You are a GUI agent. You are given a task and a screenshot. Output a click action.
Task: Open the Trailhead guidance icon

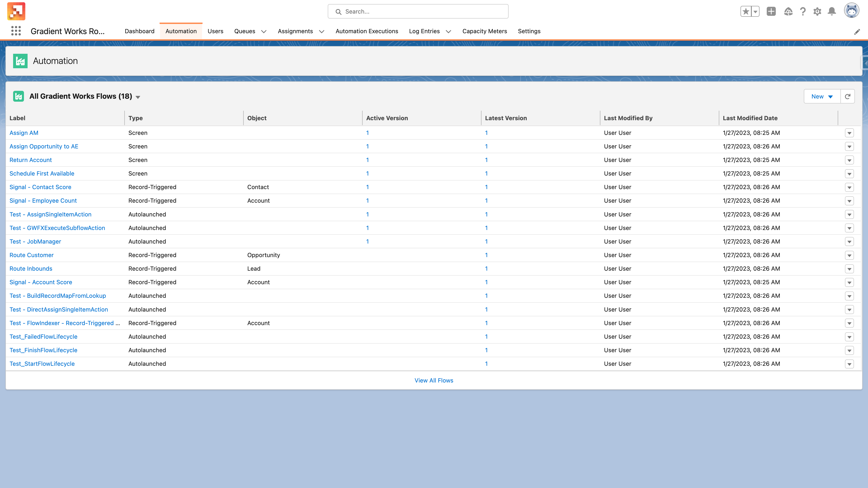point(788,12)
